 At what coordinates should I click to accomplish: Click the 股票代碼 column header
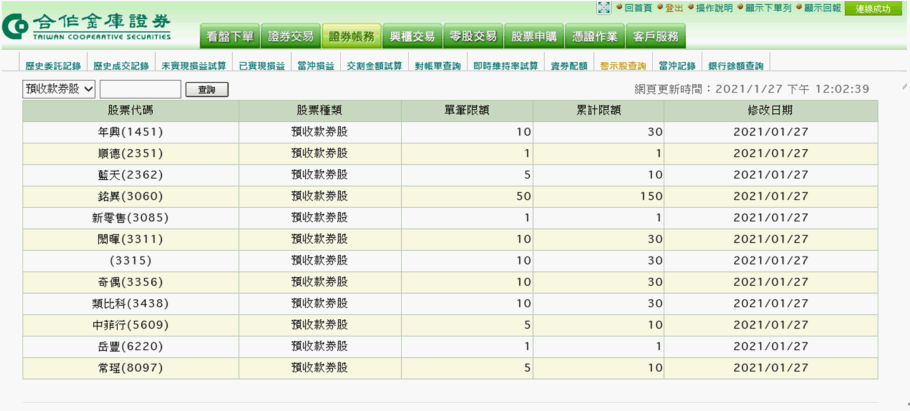coord(130,109)
